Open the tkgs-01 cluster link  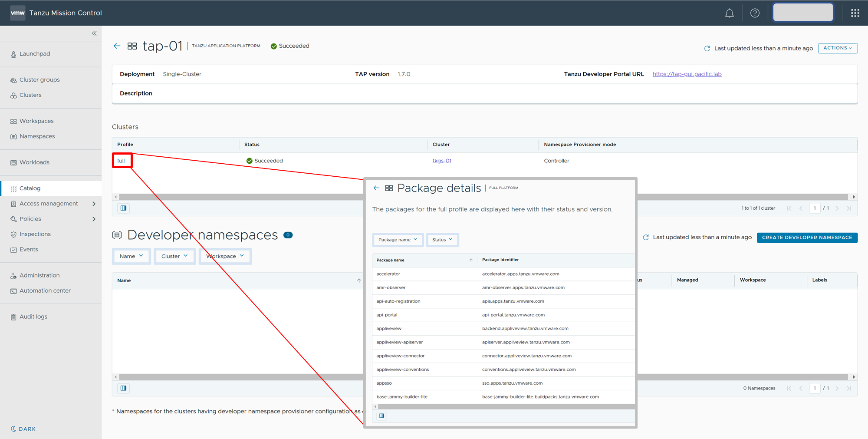coord(442,161)
